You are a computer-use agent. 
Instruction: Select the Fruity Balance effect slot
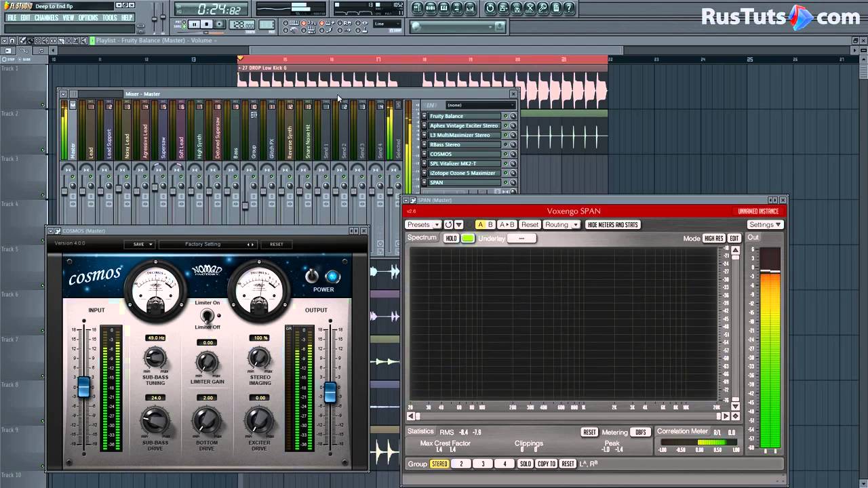point(465,116)
